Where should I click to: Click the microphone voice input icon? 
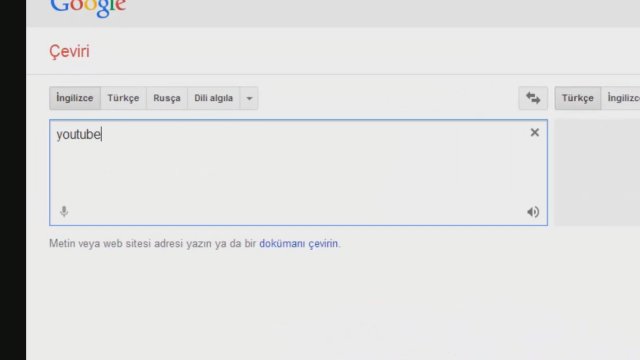(x=64, y=211)
